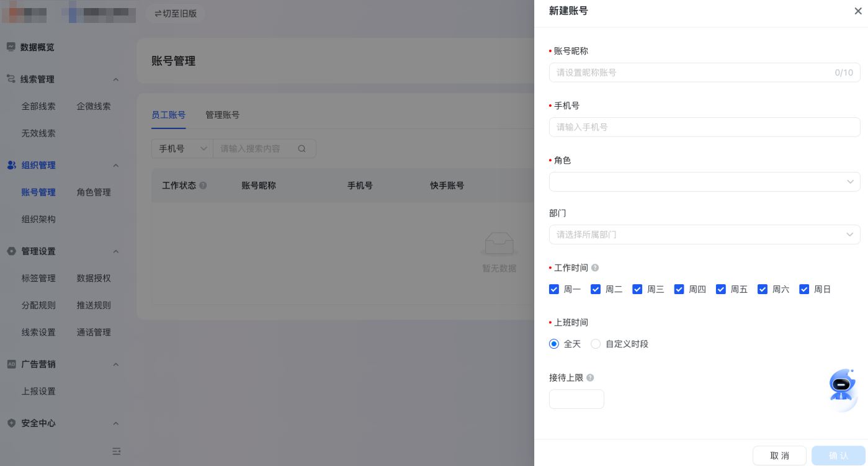Open the 手机号 search filter dropdown

click(x=182, y=148)
